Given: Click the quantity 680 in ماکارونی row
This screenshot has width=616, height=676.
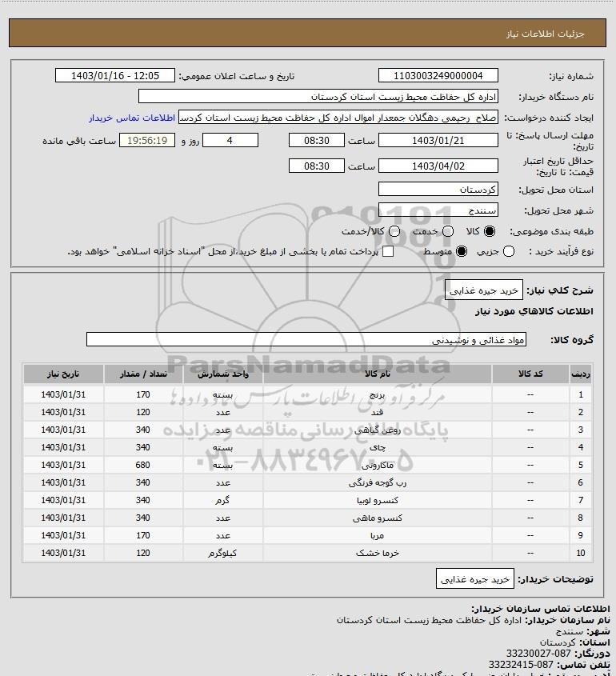Looking at the screenshot, I should pyautogui.click(x=143, y=465).
